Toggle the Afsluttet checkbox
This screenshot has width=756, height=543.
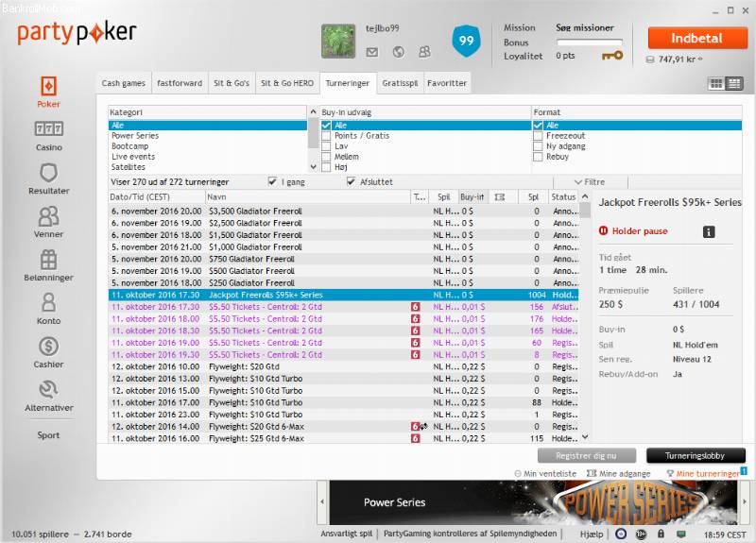coord(351,181)
